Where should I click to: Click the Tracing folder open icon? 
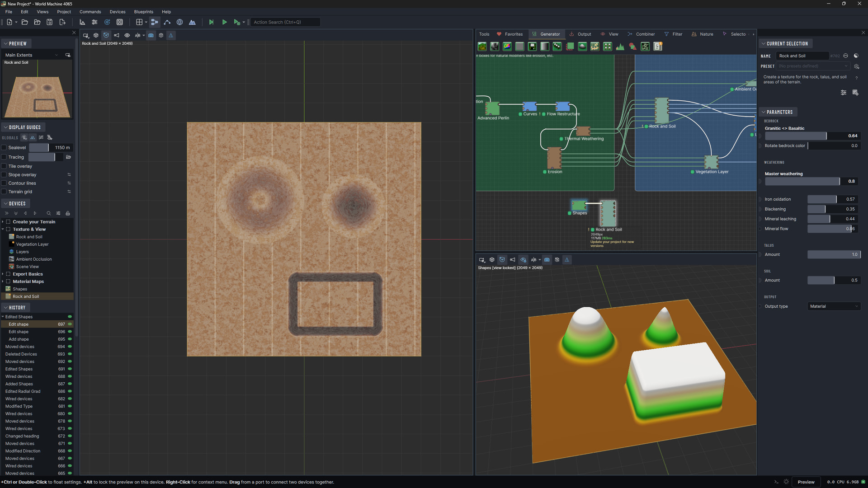69,157
